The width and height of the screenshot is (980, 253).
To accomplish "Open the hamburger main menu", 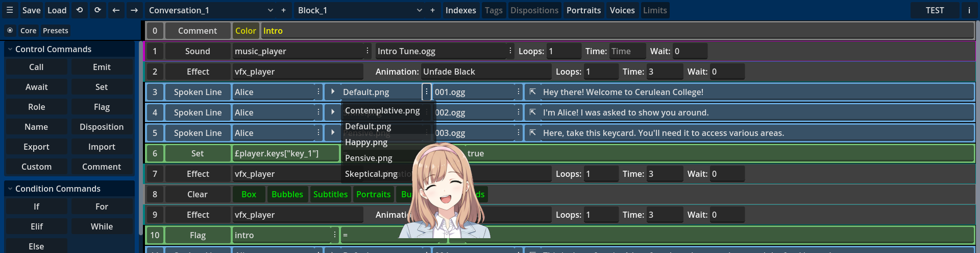I will point(9,10).
